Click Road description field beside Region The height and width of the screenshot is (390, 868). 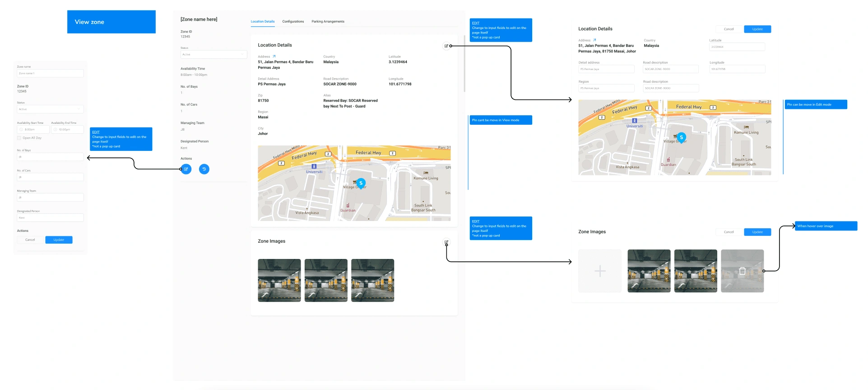pos(671,88)
